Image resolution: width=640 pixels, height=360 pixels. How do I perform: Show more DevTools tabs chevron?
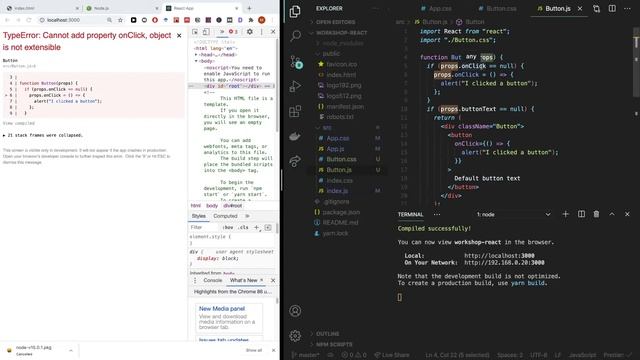tap(222, 32)
